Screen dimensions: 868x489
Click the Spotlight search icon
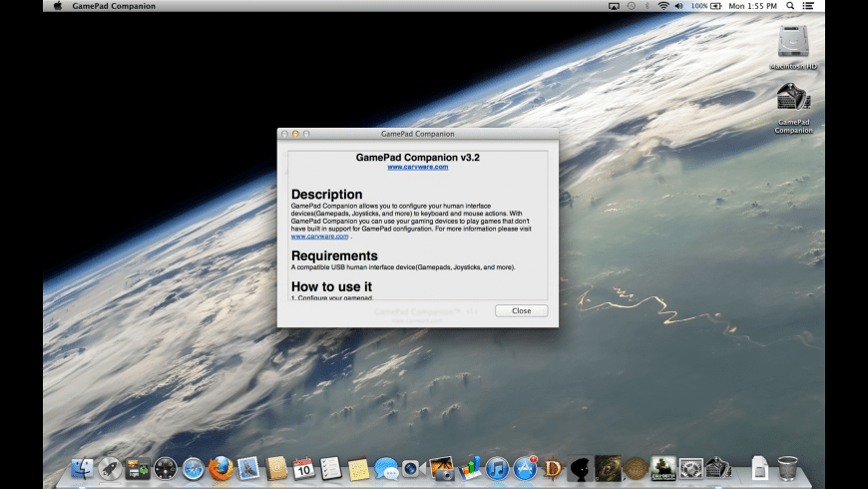pos(790,6)
